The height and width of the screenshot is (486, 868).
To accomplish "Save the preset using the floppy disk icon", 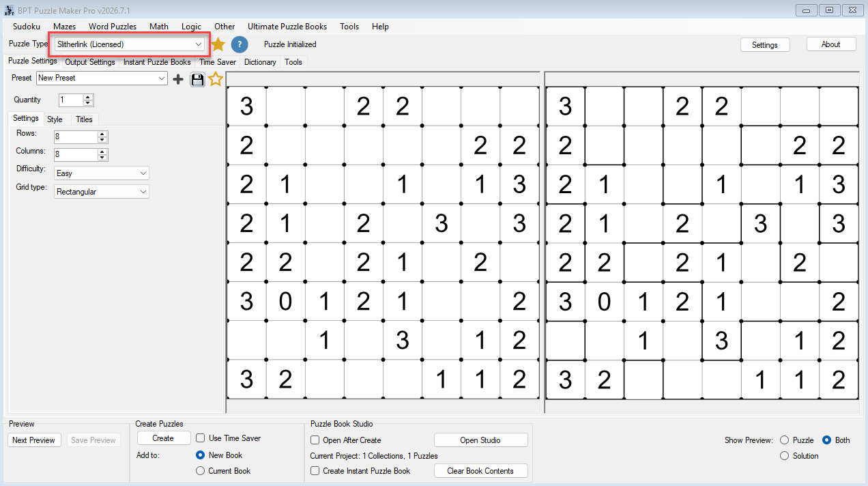I will click(197, 79).
